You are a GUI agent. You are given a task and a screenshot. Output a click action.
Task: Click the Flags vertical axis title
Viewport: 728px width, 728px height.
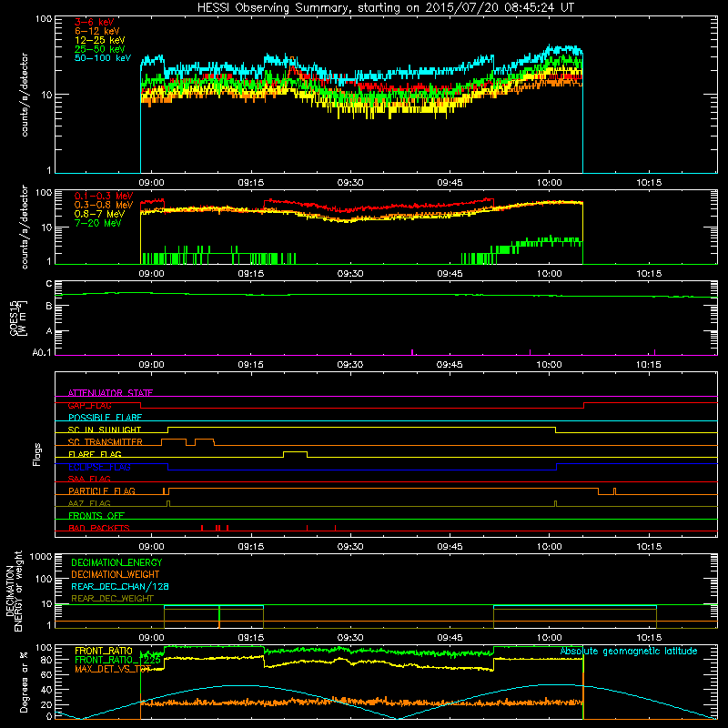coord(37,454)
